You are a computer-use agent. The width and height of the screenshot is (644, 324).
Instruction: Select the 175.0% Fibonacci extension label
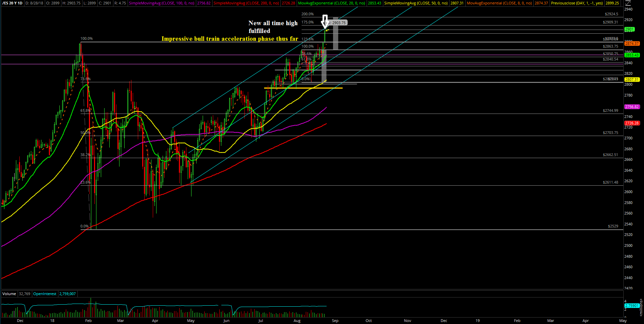click(x=308, y=22)
